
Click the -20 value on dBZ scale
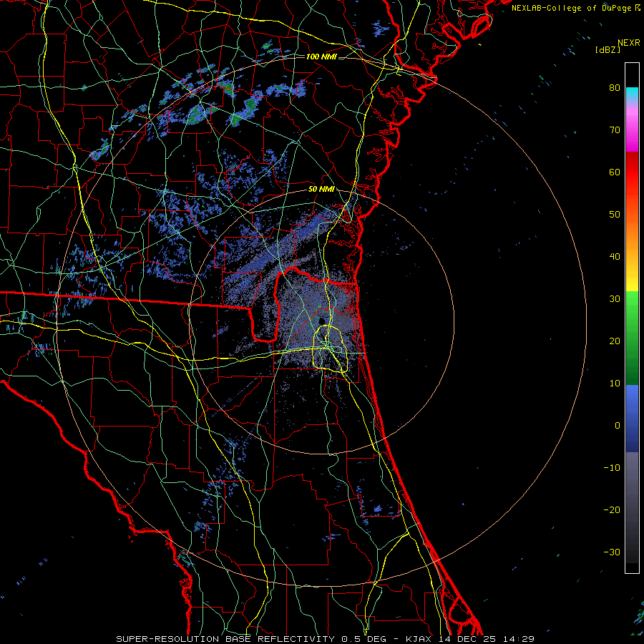pyautogui.click(x=612, y=510)
